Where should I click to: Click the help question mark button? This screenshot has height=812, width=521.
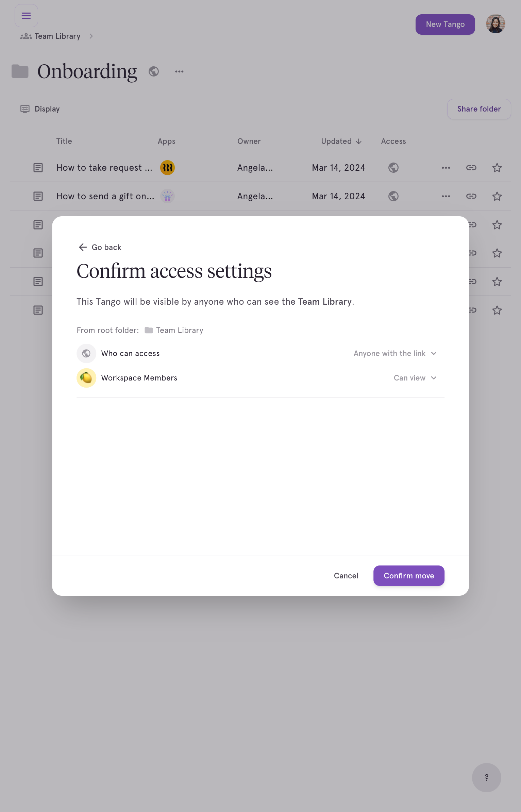(486, 777)
